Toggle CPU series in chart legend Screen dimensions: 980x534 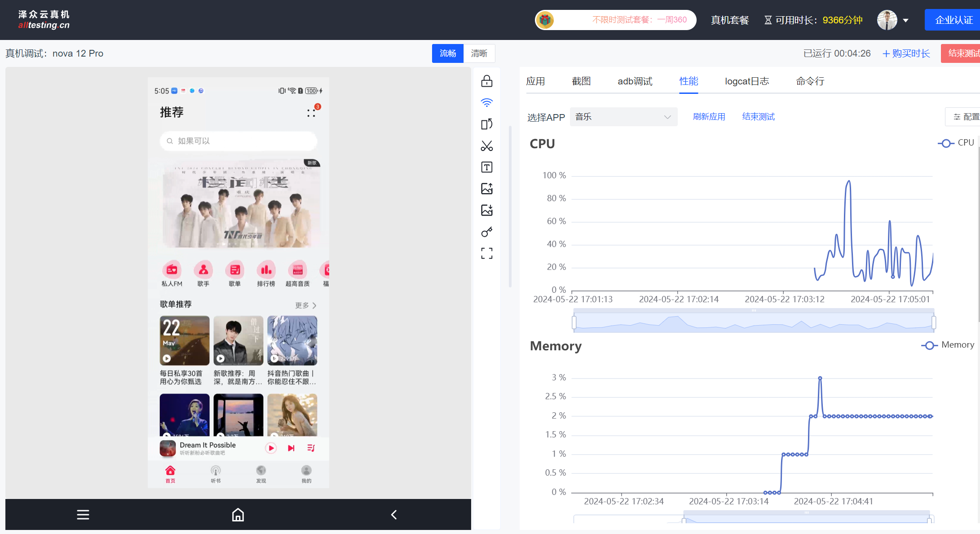pyautogui.click(x=956, y=143)
